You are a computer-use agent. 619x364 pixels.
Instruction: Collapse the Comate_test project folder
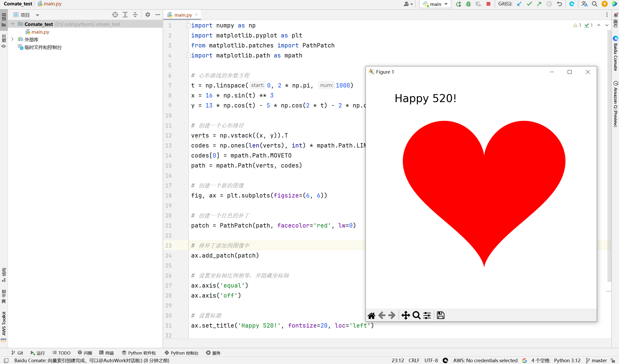pos(13,24)
